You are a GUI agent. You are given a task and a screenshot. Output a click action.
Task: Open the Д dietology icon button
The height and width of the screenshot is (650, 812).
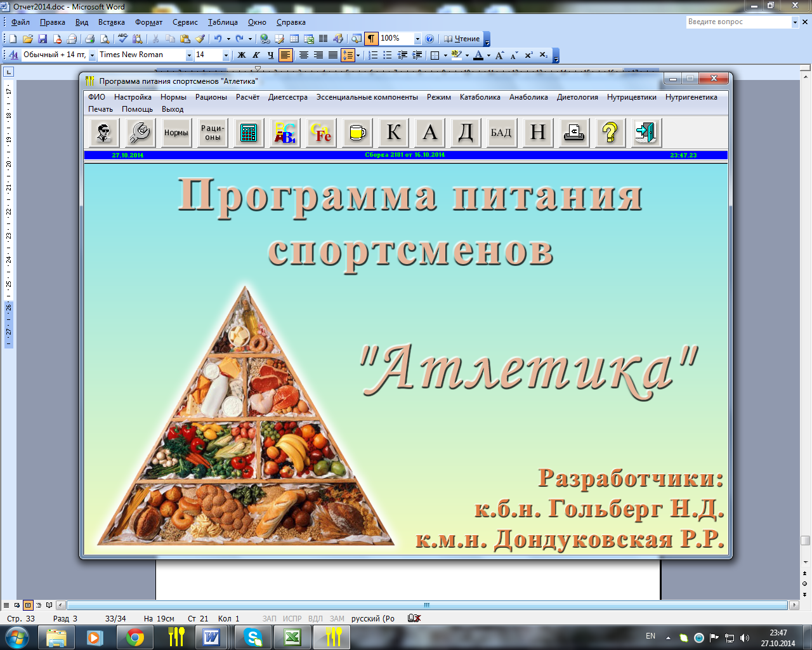point(466,133)
